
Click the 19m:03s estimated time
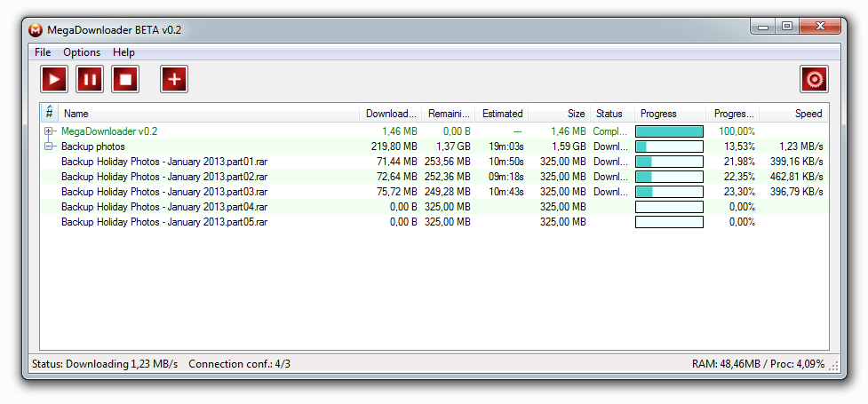506,147
